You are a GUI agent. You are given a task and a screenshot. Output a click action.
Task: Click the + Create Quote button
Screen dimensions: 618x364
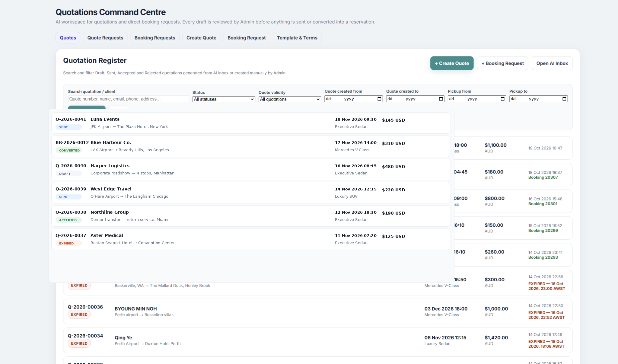pyautogui.click(x=452, y=63)
